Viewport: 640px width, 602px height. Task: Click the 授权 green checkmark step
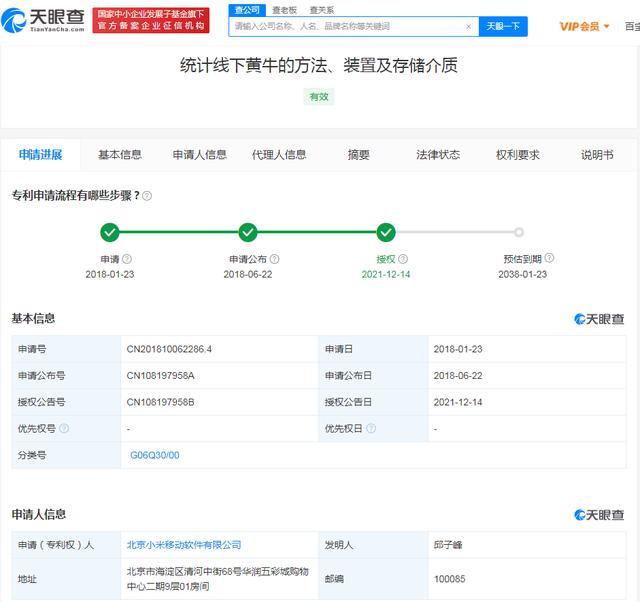386,232
